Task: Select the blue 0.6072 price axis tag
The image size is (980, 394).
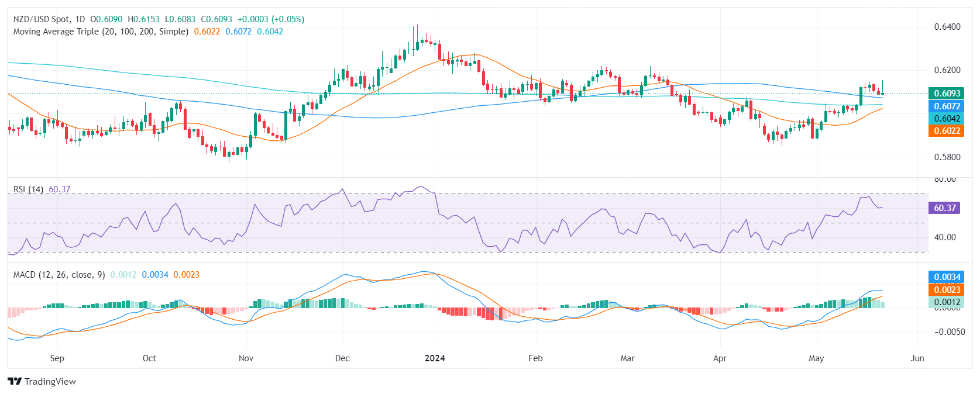Action: [945, 106]
